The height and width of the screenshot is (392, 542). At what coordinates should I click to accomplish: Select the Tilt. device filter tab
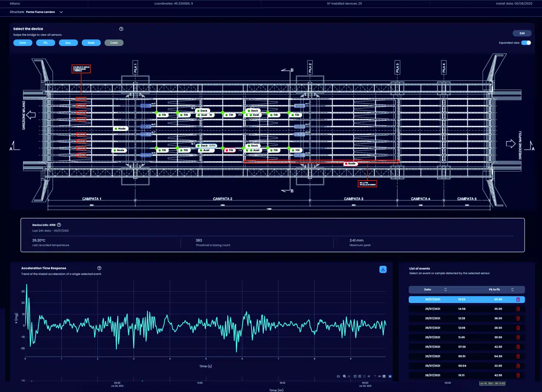click(46, 43)
